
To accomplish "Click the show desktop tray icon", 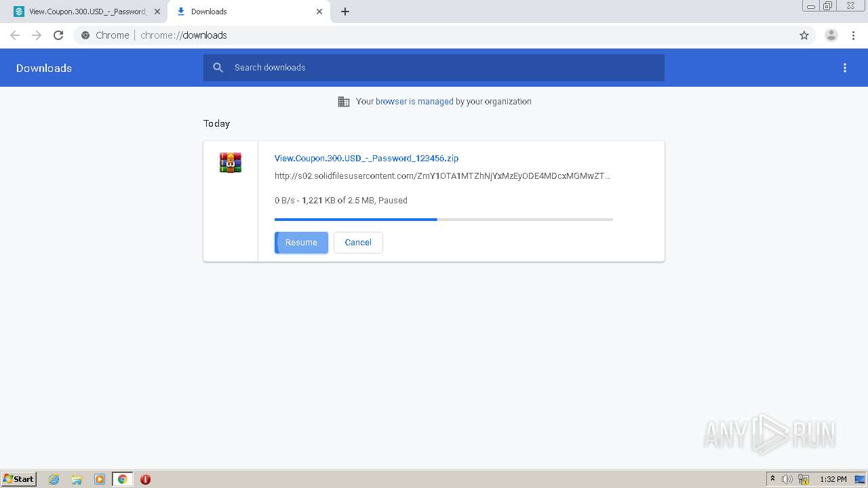I will 860,479.
